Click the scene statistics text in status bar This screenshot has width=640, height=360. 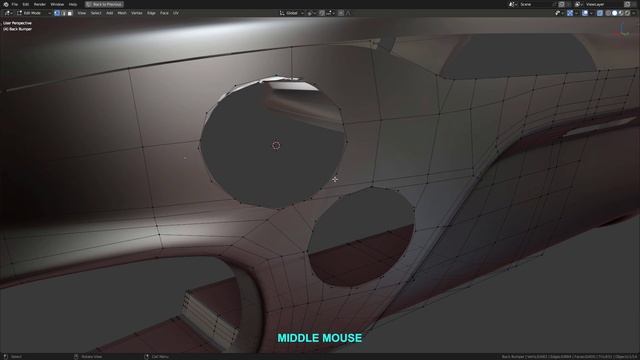click(x=570, y=357)
